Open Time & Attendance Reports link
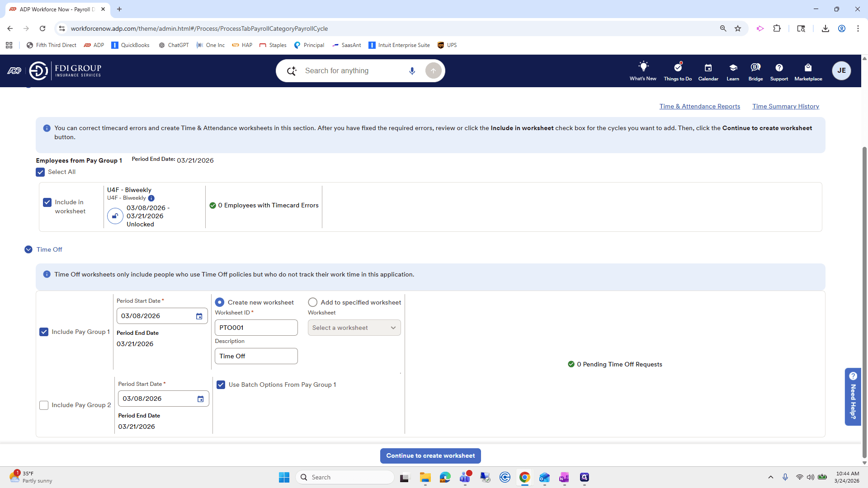 [699, 107]
